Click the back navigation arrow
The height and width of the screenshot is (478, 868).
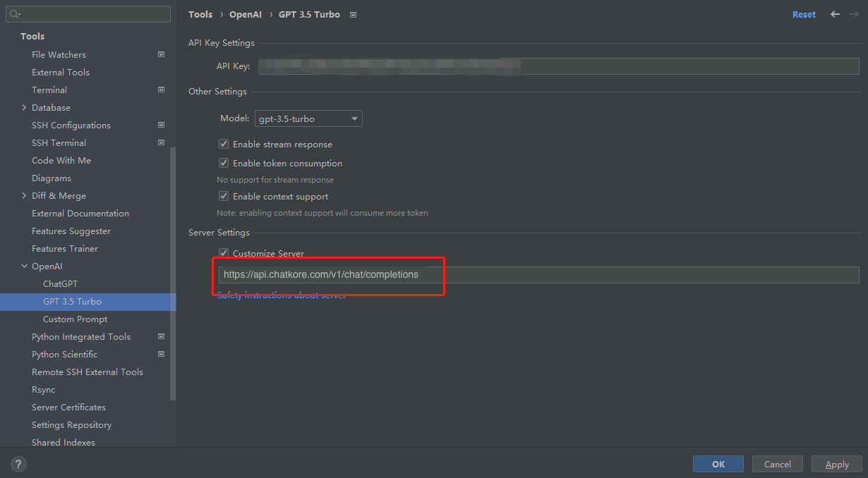[x=836, y=14]
